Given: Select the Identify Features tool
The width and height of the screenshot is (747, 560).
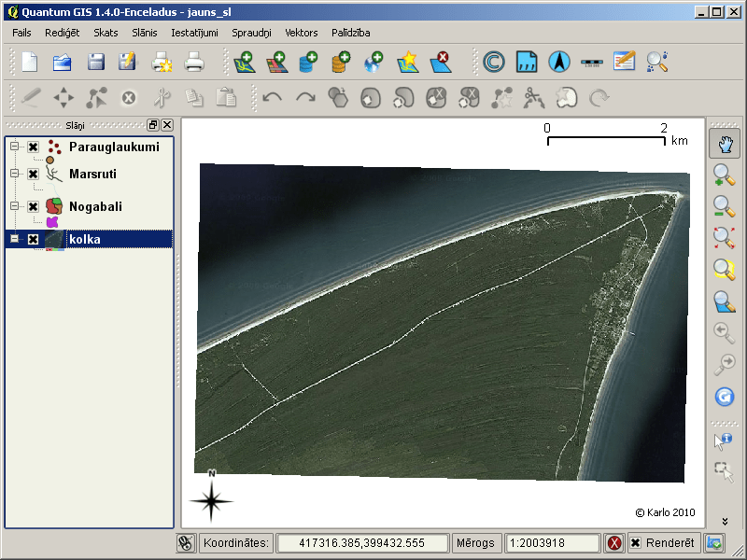Looking at the screenshot, I should tap(724, 441).
